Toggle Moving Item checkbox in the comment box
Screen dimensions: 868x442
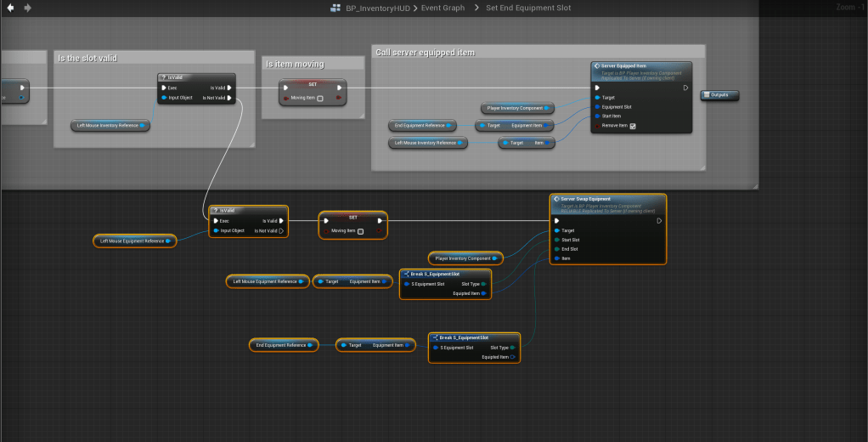point(319,99)
